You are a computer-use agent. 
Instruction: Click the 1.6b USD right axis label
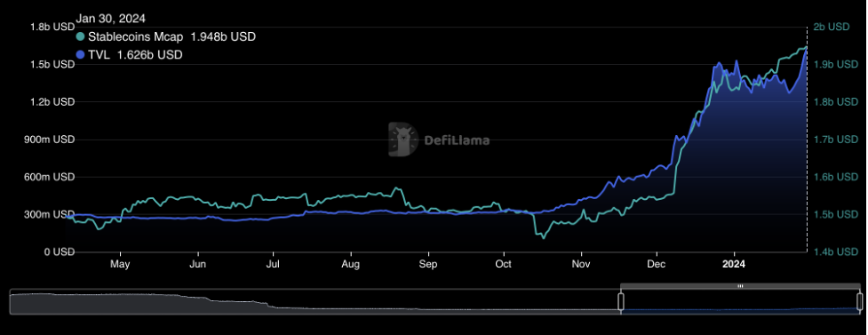(x=835, y=177)
